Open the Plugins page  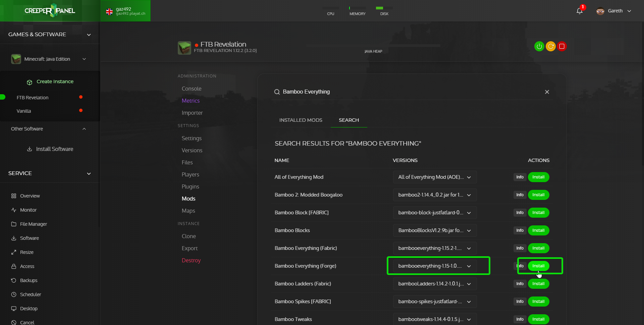[190, 186]
